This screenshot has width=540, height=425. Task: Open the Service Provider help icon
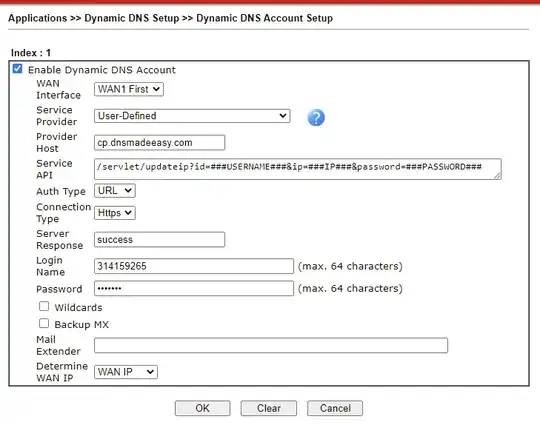pyautogui.click(x=316, y=117)
